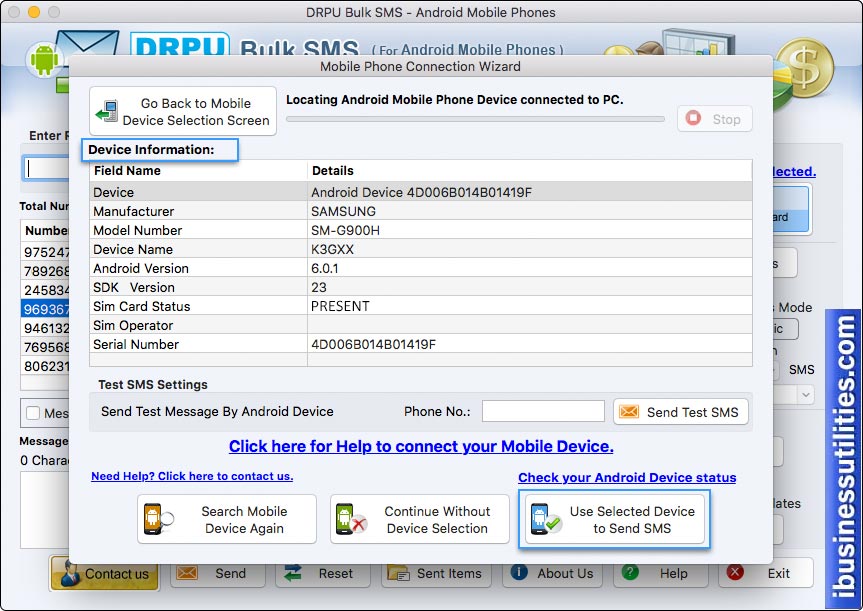Click the phone with magnifier search icon
863x611 pixels.
tap(158, 519)
